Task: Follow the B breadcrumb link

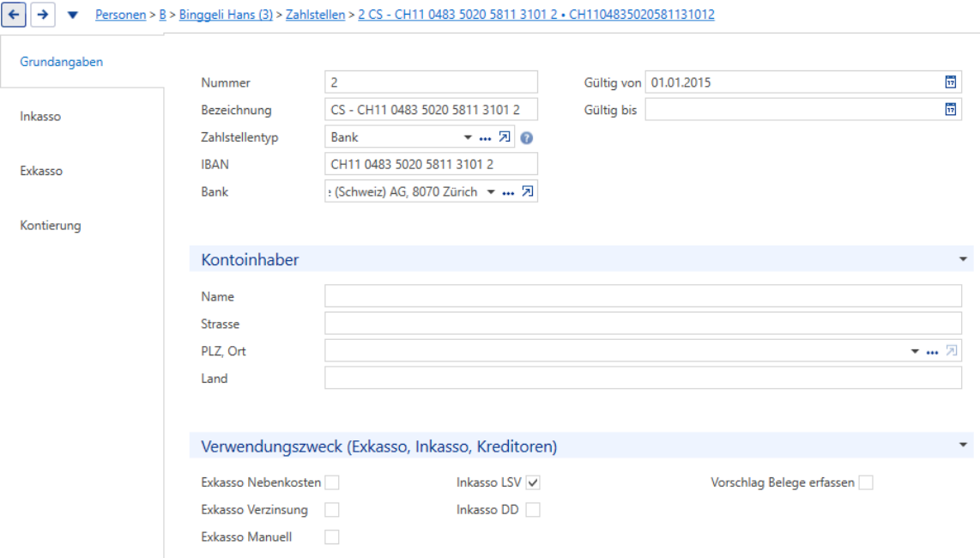Action: [162, 15]
